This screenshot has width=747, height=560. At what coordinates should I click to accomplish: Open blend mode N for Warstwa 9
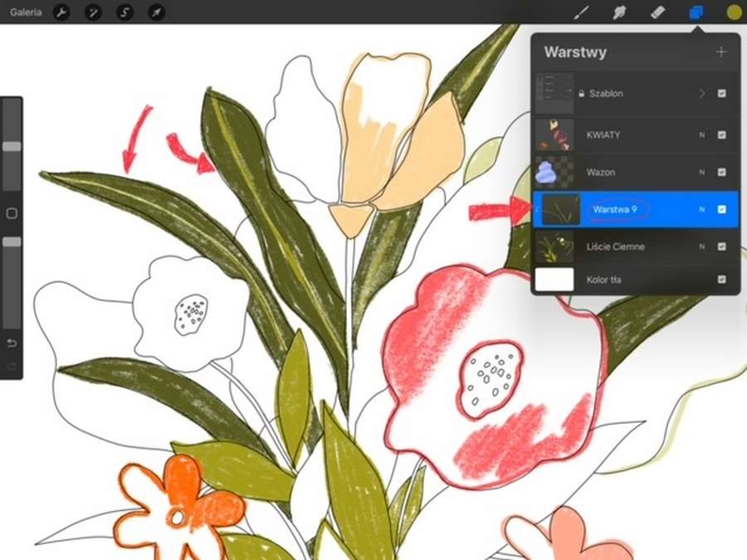701,209
